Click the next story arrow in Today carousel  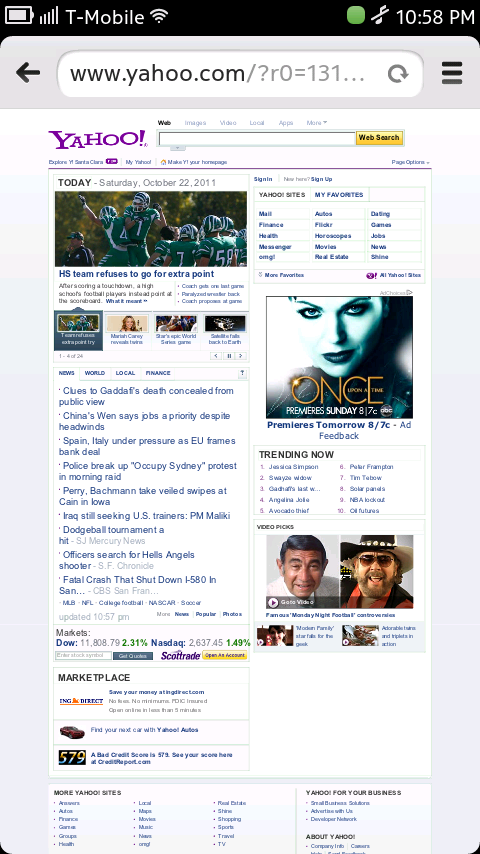click(241, 356)
